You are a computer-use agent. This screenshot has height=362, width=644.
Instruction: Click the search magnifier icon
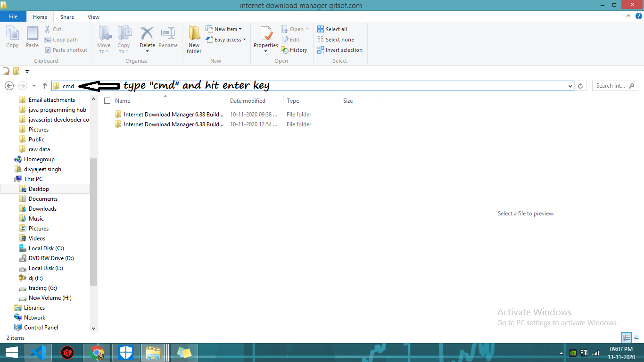point(632,86)
